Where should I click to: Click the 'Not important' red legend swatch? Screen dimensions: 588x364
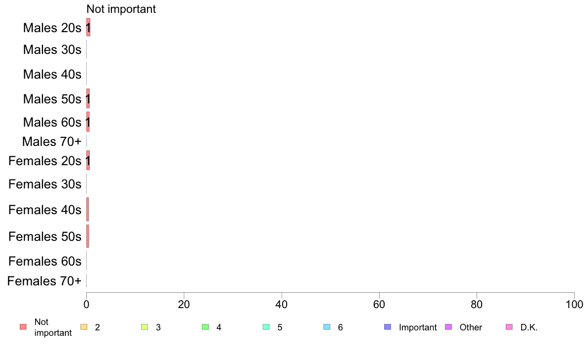(x=23, y=327)
